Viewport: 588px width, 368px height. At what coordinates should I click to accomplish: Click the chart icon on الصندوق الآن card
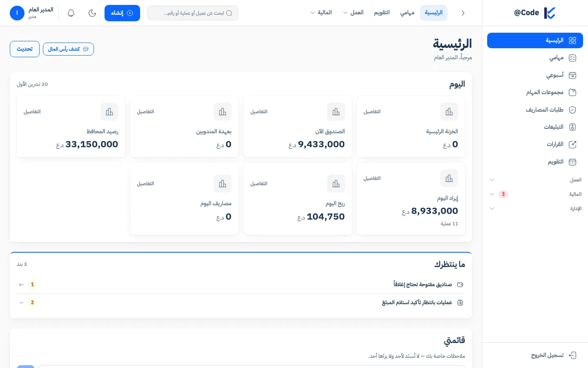click(x=336, y=112)
